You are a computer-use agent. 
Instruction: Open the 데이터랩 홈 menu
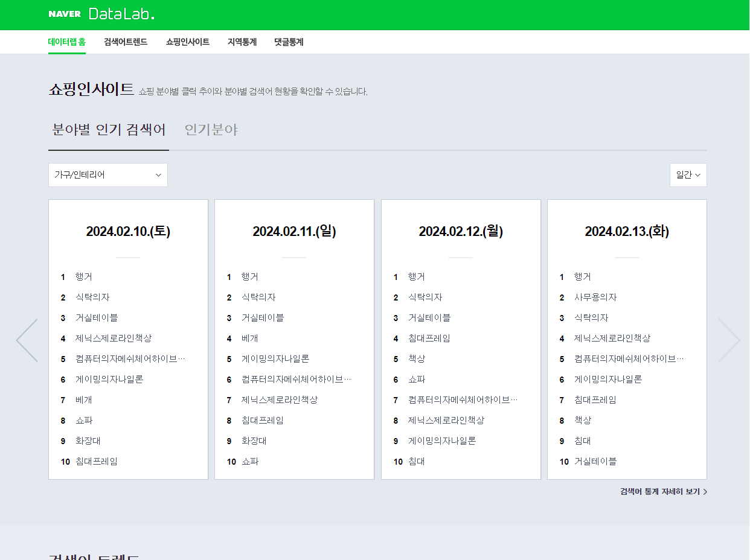pos(67,42)
